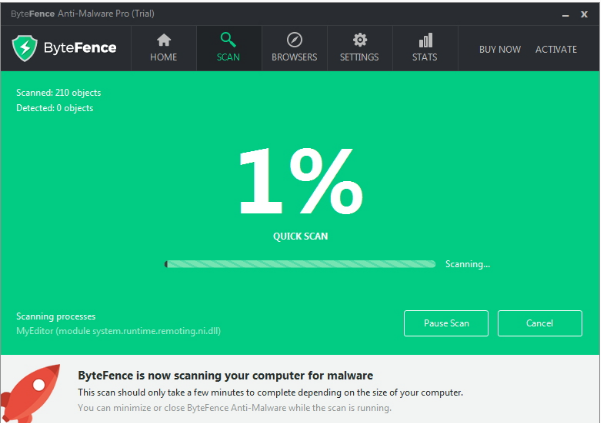Click the large 1% progress number
Screen dimensions: 601x423
(300, 181)
